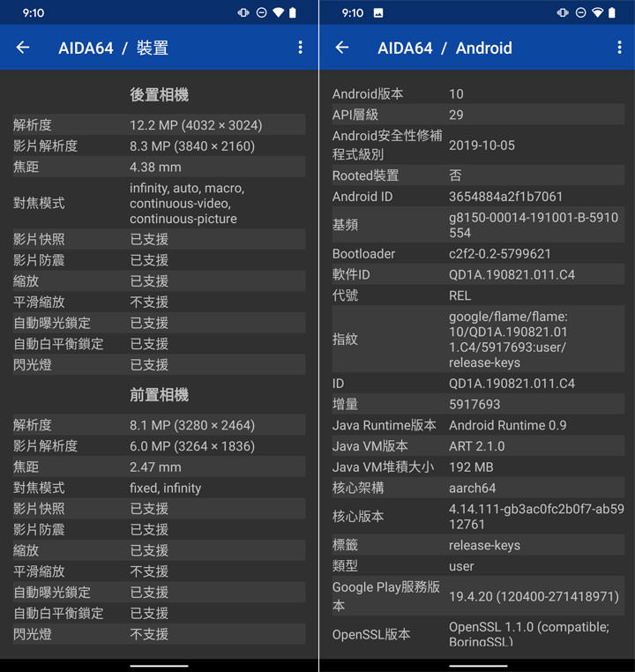Tap back arrow in AIDA64 裝置 screen

tap(23, 47)
